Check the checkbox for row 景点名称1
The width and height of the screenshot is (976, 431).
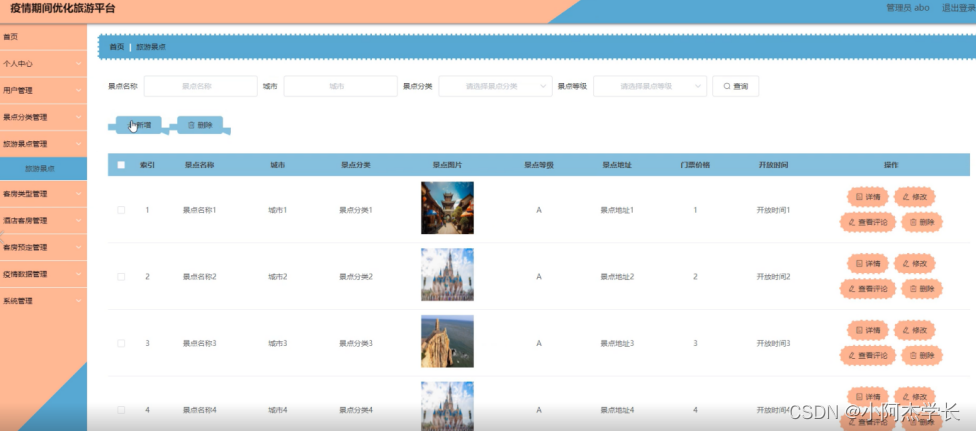click(121, 210)
